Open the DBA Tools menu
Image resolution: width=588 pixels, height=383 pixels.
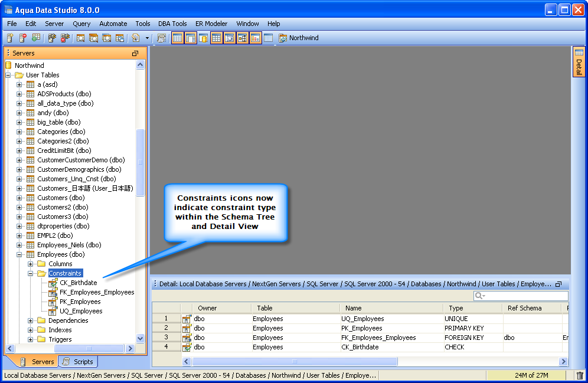[172, 24]
